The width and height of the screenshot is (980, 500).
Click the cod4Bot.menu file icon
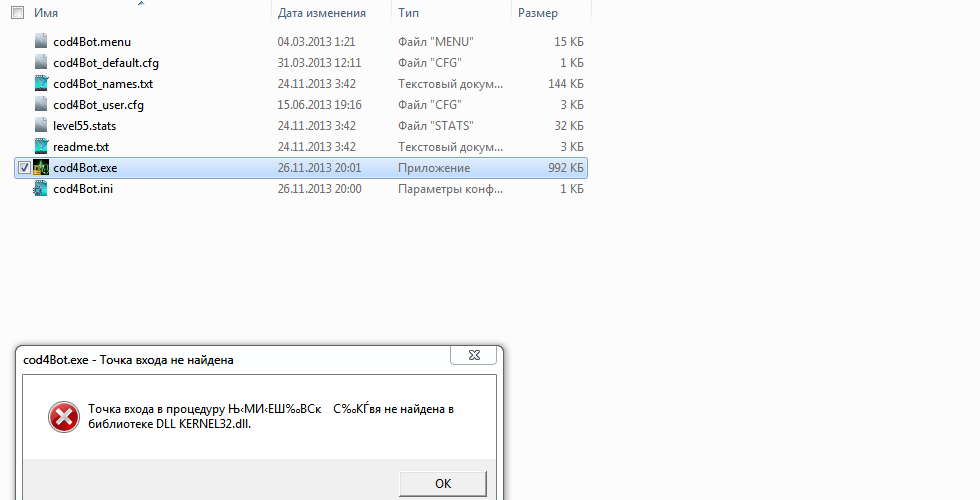tap(41, 42)
